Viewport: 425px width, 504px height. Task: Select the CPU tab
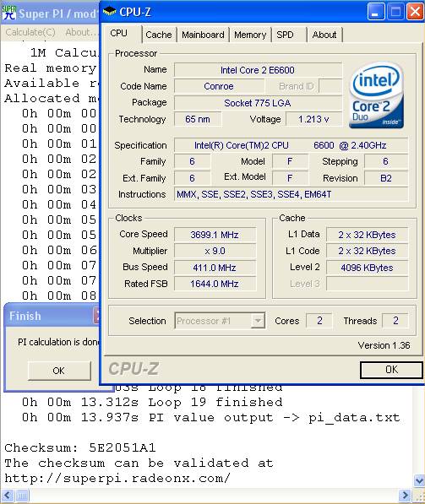[x=119, y=33]
